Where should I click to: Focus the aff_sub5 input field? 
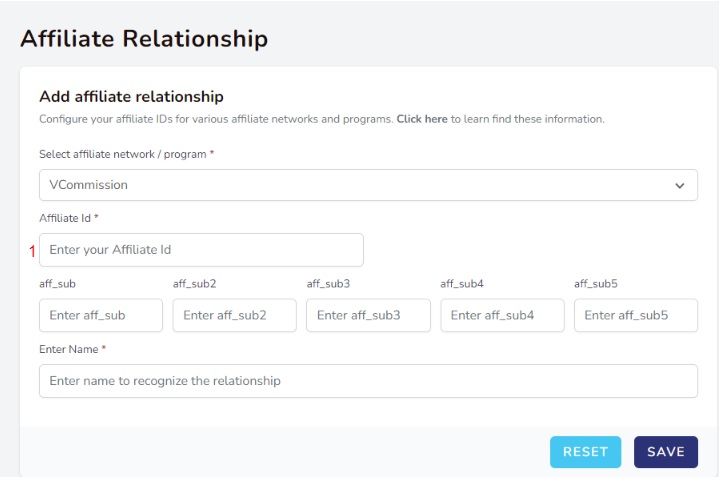(635, 315)
